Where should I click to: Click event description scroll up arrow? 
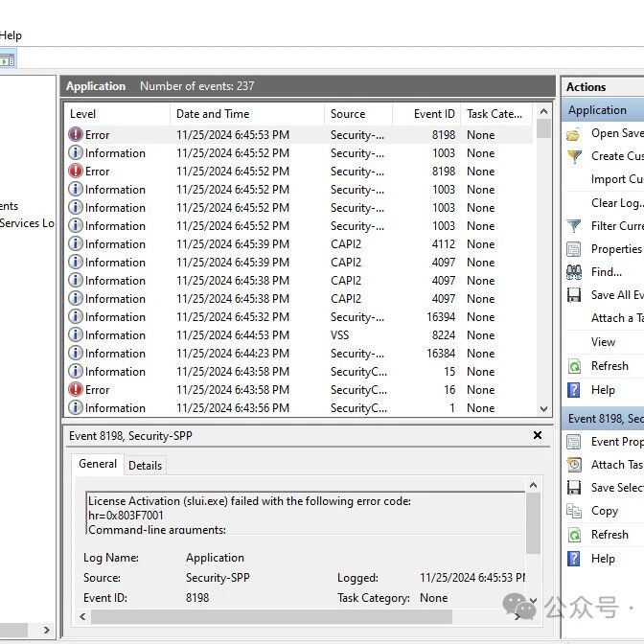[533, 485]
